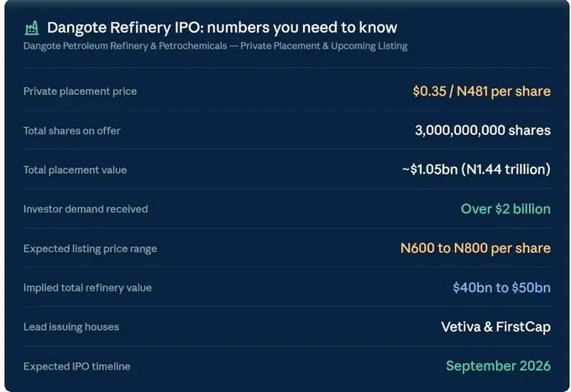The height and width of the screenshot is (392, 571).
Task: Select the $40bn to $50bn value
Action: pyautogui.click(x=501, y=288)
